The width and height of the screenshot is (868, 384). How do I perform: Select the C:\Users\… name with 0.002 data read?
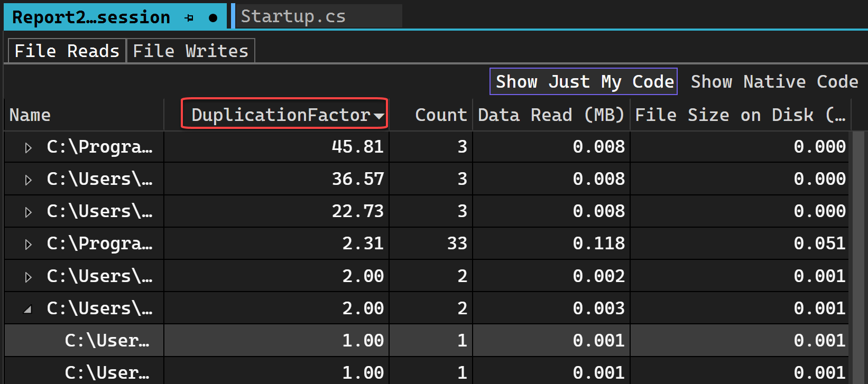[99, 276]
